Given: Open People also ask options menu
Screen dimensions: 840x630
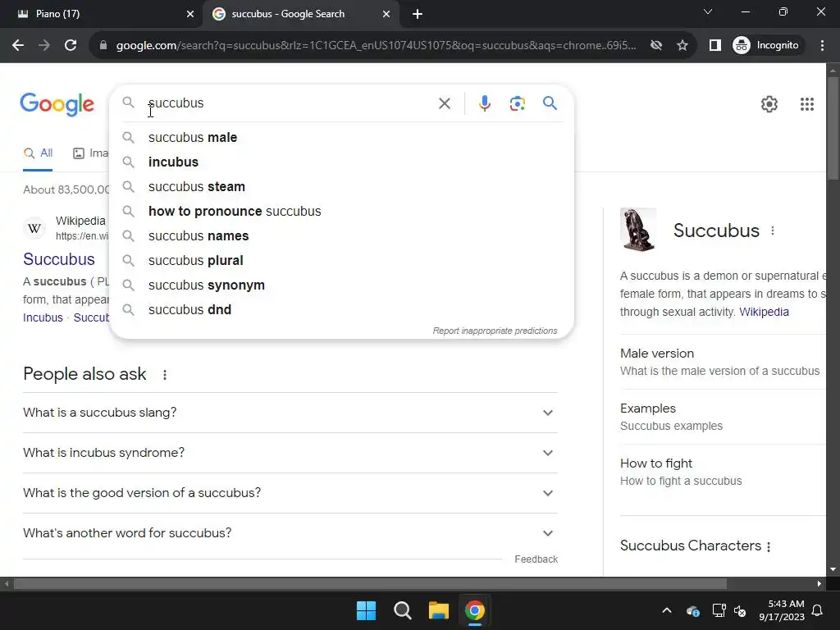Looking at the screenshot, I should pyautogui.click(x=164, y=375).
